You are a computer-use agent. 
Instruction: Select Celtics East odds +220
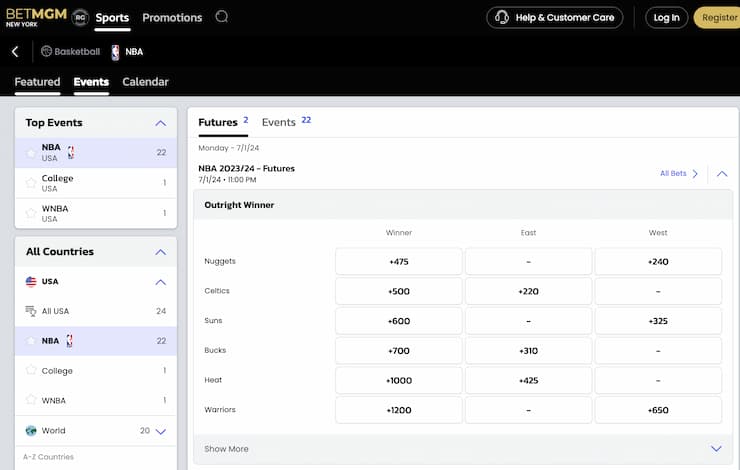pyautogui.click(x=528, y=291)
